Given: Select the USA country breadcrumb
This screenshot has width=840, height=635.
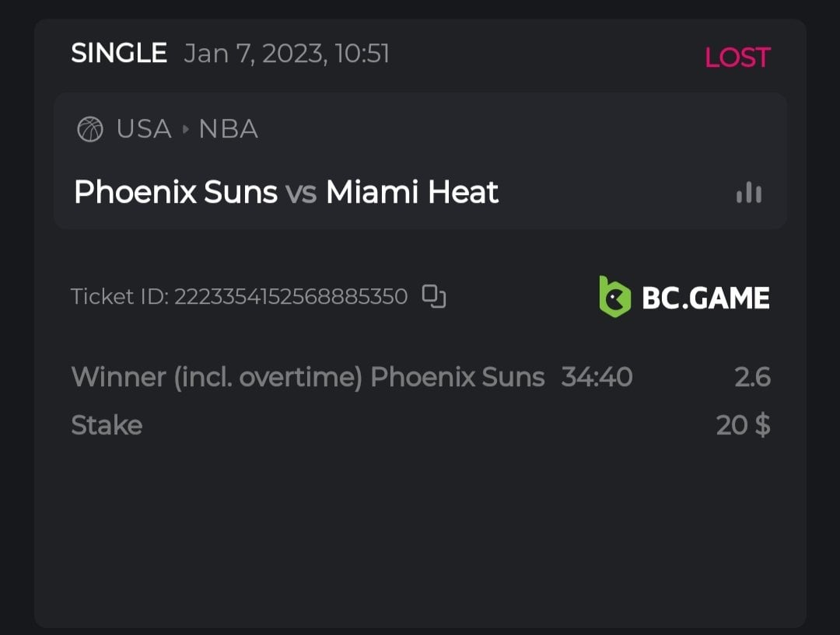Looking at the screenshot, I should (144, 129).
